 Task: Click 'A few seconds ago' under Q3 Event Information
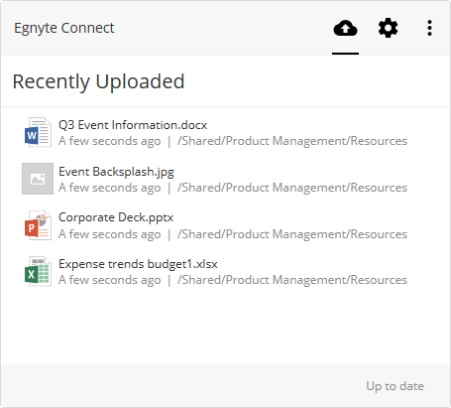[x=110, y=141]
